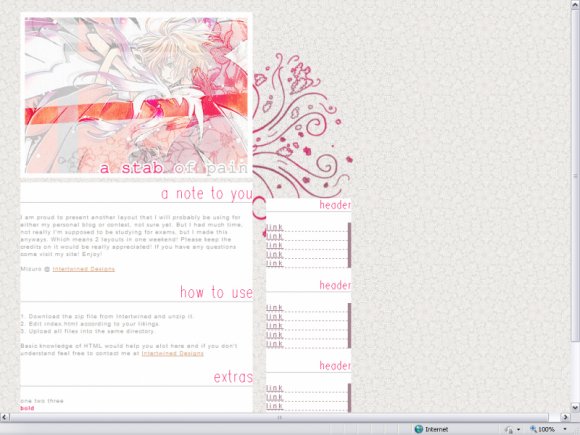Open the zoom level dropdown arrow beside 100%
This screenshot has width=580, height=435.
pyautogui.click(x=565, y=429)
